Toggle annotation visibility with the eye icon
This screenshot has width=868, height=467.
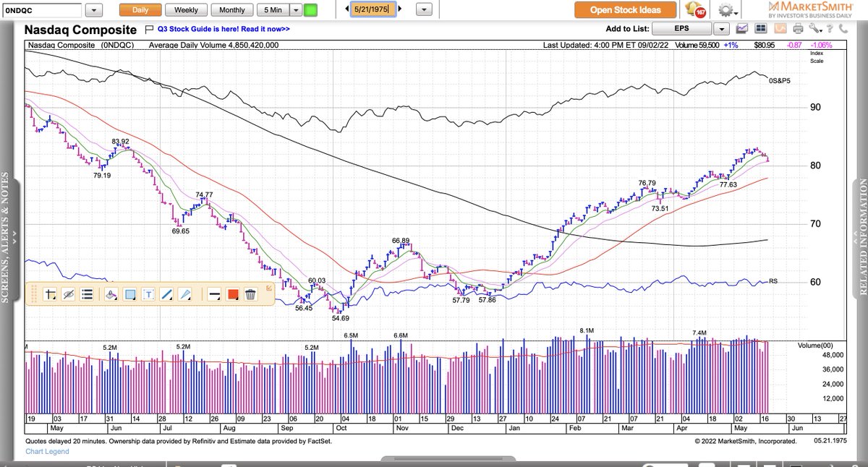click(67, 294)
